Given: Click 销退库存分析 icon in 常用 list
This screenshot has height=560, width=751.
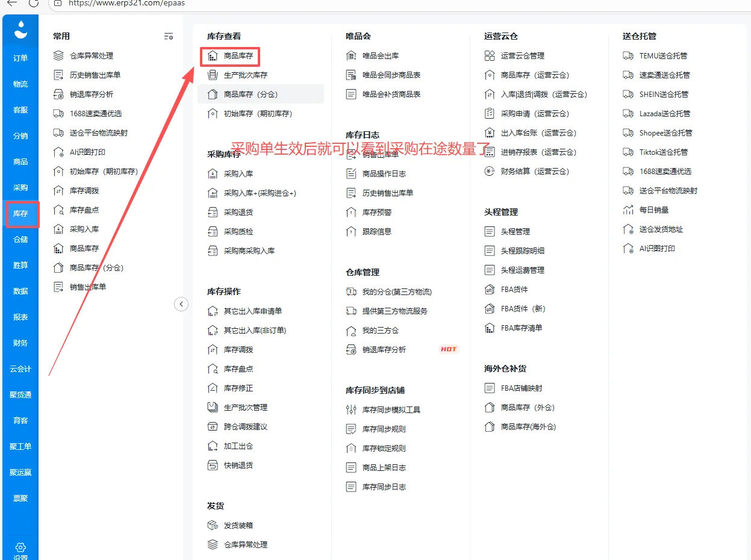Looking at the screenshot, I should [x=58, y=95].
